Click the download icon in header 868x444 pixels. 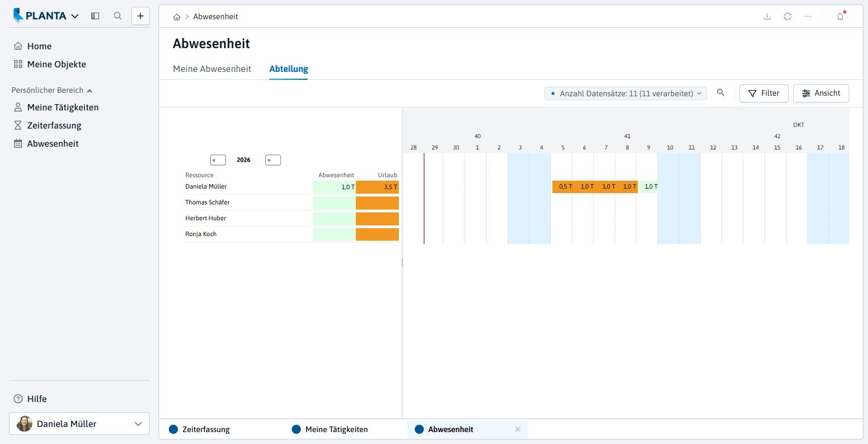767,16
